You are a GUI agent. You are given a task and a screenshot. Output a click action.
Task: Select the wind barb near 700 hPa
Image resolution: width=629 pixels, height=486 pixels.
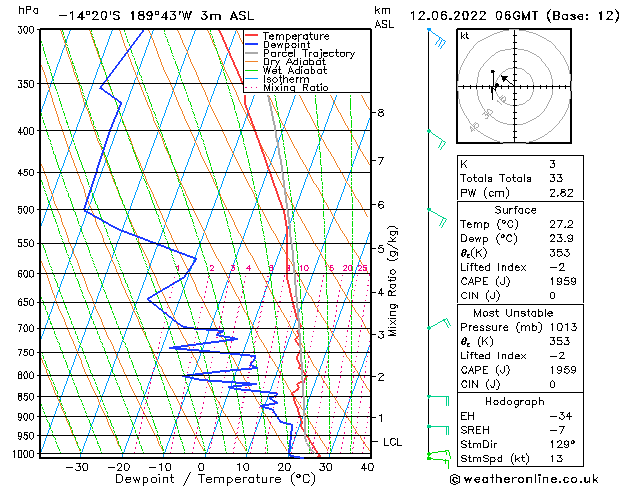point(439,324)
